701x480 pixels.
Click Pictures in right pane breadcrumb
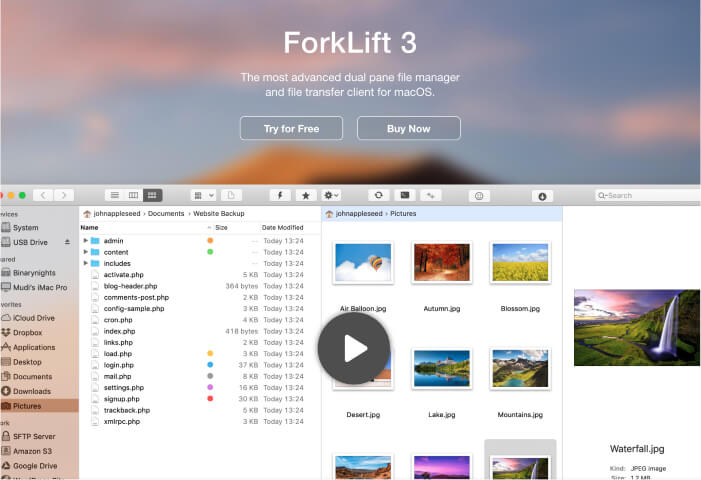coord(403,214)
